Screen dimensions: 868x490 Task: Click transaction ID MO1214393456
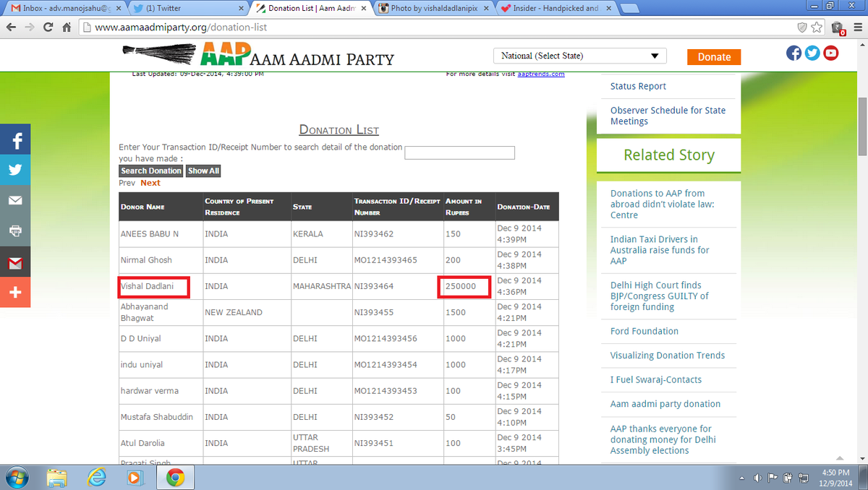pos(386,338)
